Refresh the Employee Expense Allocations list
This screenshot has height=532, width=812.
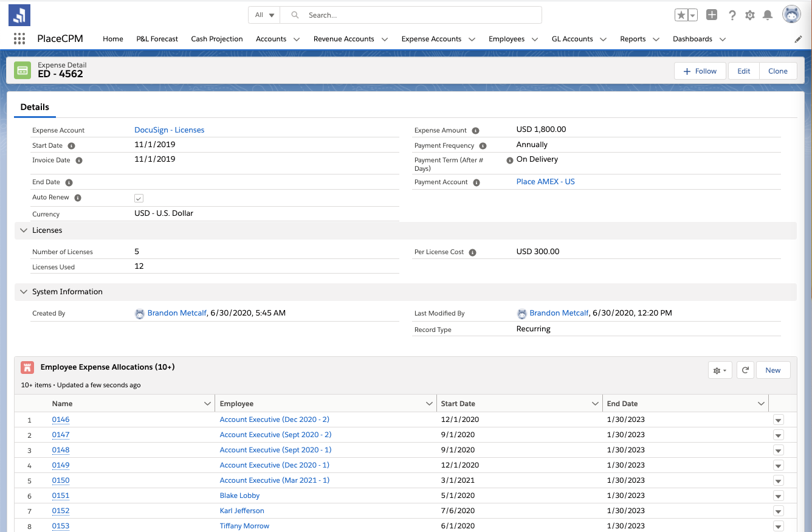coord(745,370)
